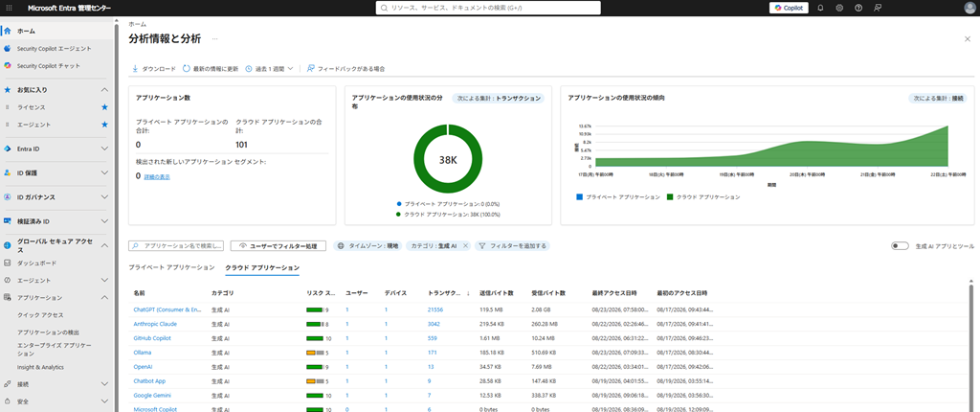Open the ChatGPT (Consumer & En... link
Viewport: 980px width, 412px height.
tap(168, 309)
